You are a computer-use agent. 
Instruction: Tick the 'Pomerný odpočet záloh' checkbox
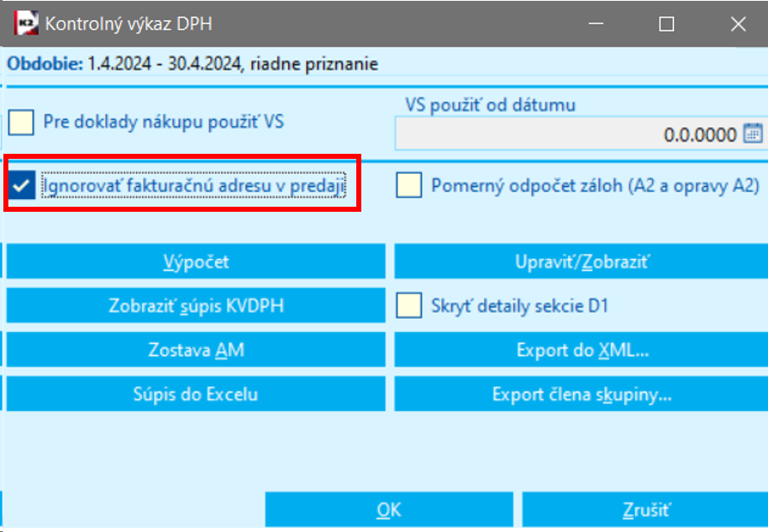[x=409, y=186]
